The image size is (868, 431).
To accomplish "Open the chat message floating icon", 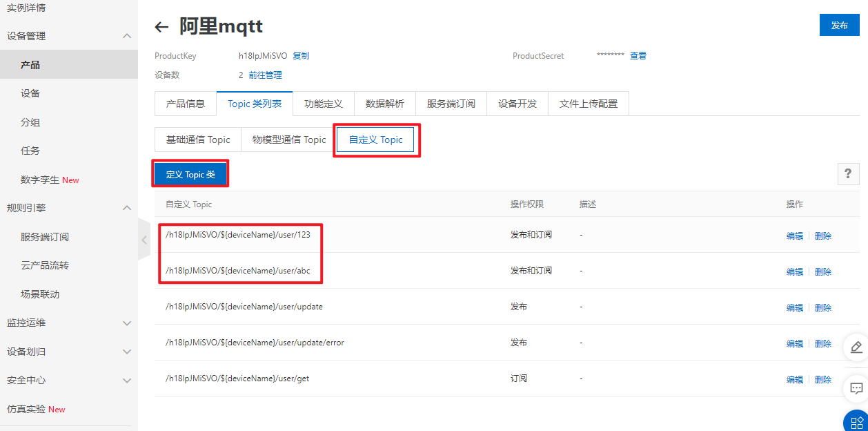I will tap(856, 387).
